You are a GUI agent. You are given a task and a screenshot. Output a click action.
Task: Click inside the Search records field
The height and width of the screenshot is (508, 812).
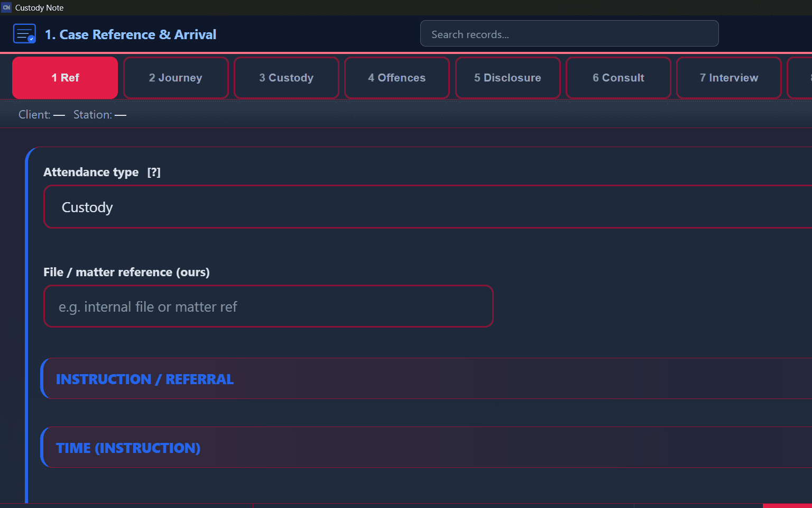click(569, 33)
